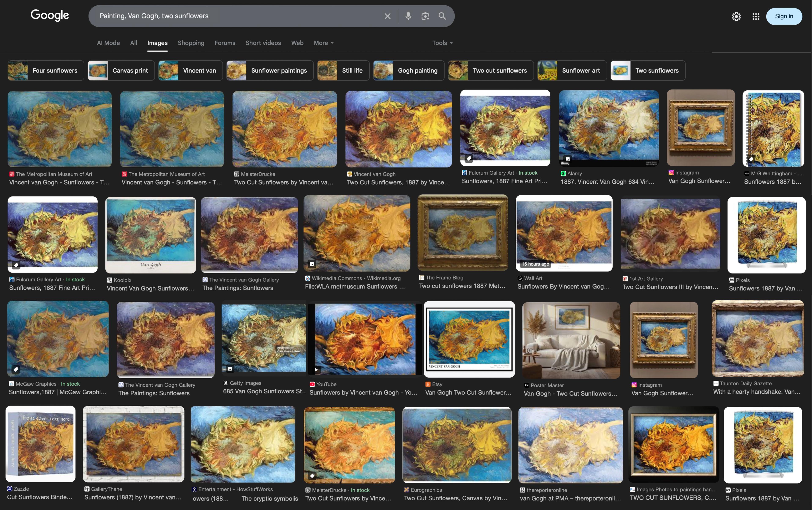Open Search by image camera icon
Screen dimensions: 812x510
[425, 16]
